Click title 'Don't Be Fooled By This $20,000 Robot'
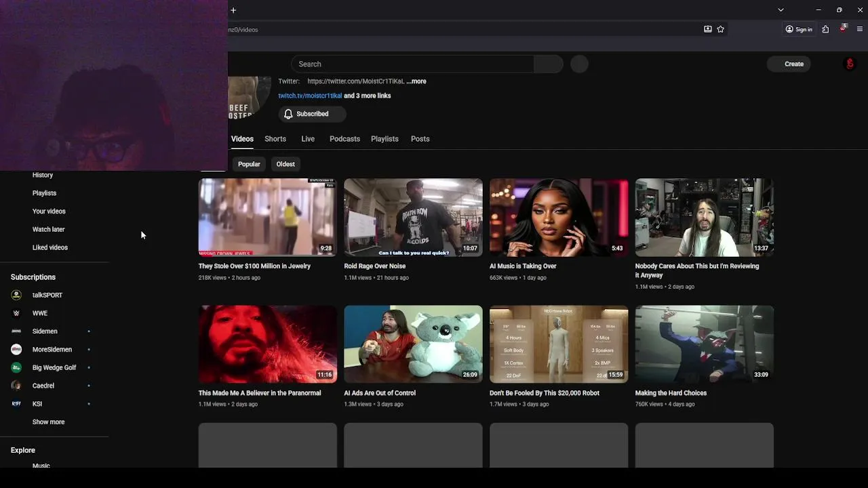The height and width of the screenshot is (488, 868). [x=545, y=393]
